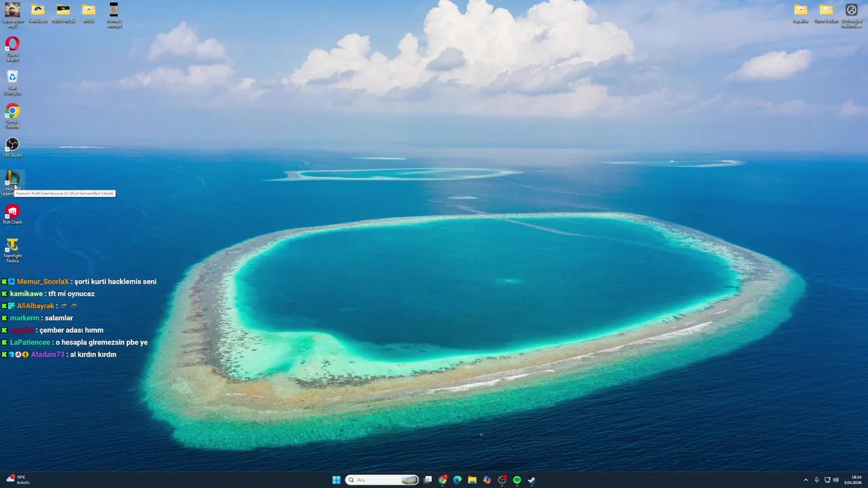868x488 pixels.
Task: Click chat username AliAlbayrak
Action: point(36,306)
